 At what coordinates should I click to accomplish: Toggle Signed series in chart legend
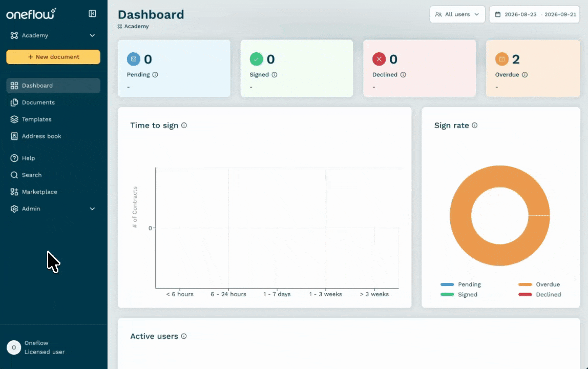click(x=459, y=295)
